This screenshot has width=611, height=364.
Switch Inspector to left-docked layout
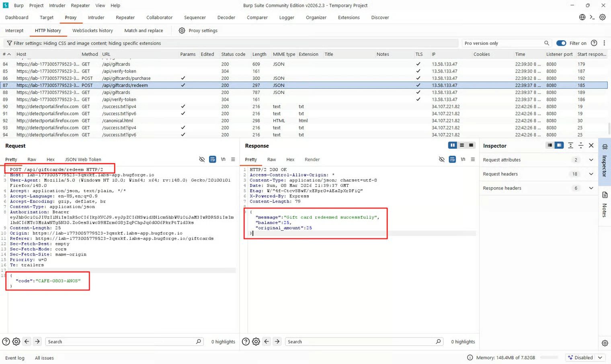pyautogui.click(x=550, y=145)
